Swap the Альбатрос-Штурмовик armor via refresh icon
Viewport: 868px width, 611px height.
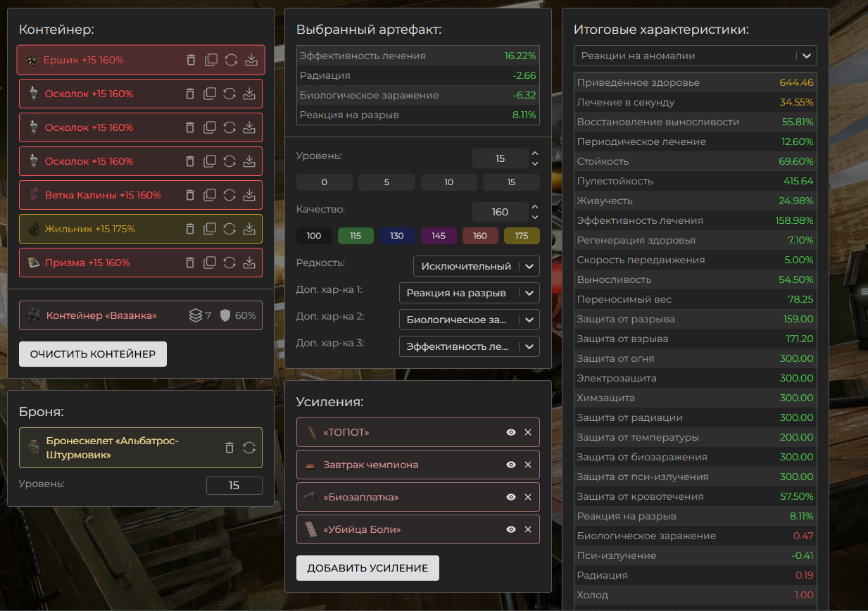pyautogui.click(x=249, y=448)
